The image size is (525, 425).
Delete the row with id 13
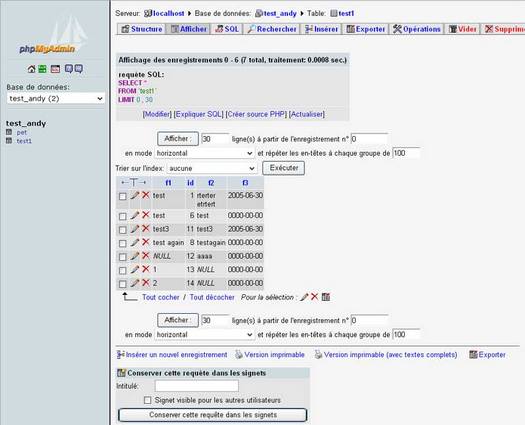pyautogui.click(x=146, y=269)
